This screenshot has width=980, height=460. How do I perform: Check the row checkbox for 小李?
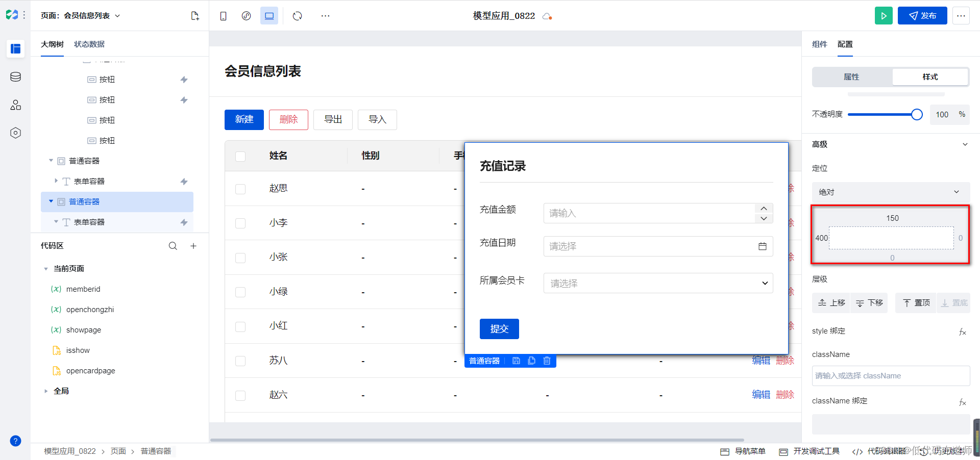[x=240, y=223]
